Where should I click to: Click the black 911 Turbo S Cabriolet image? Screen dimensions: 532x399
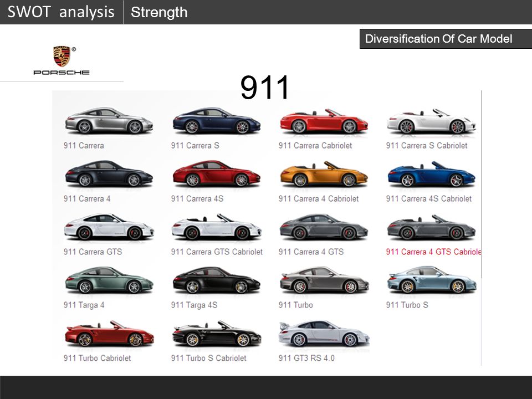(217, 334)
